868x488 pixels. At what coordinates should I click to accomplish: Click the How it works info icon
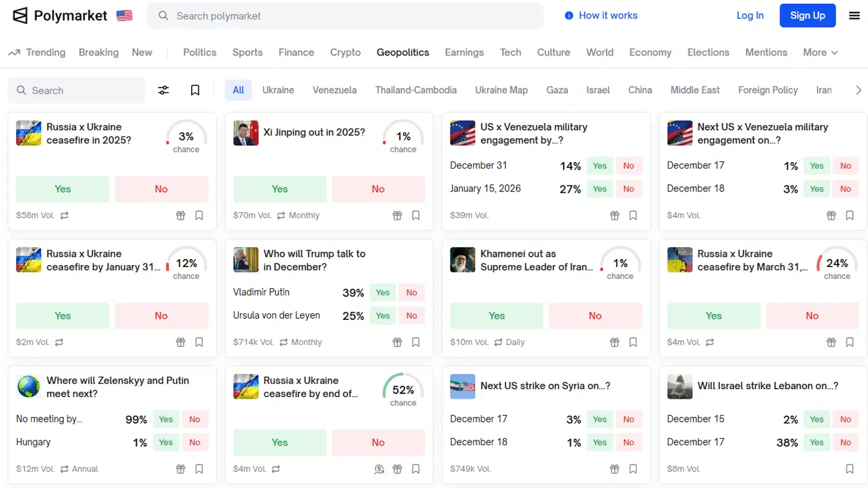point(568,16)
